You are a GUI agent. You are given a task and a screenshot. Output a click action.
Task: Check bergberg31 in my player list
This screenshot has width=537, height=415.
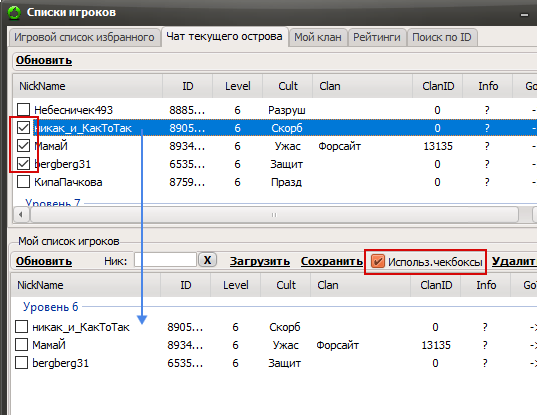[21, 363]
